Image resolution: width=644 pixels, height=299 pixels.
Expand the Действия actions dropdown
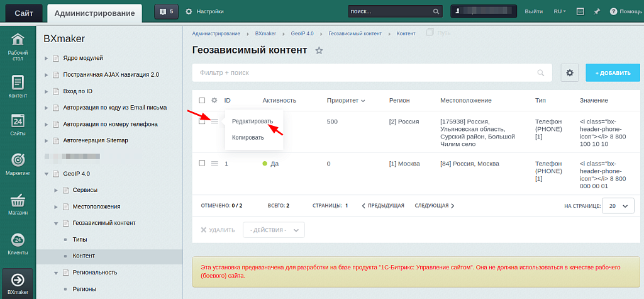point(274,230)
